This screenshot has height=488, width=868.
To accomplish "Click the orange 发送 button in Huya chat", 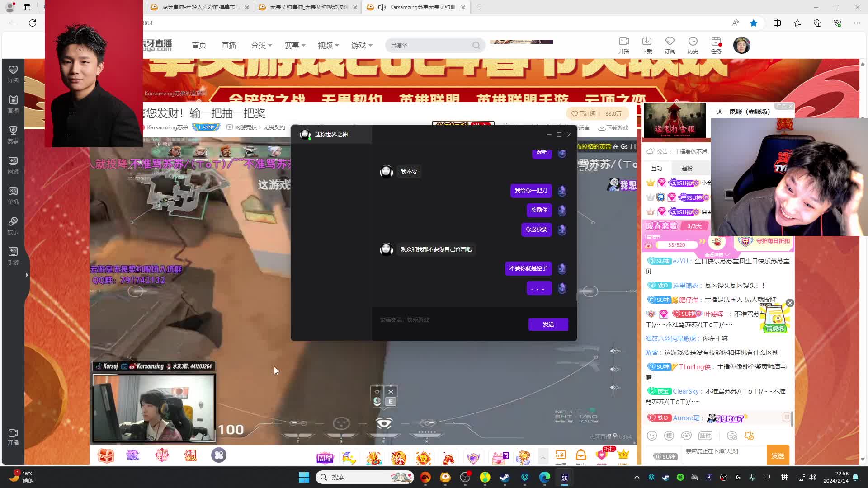I will tap(778, 455).
